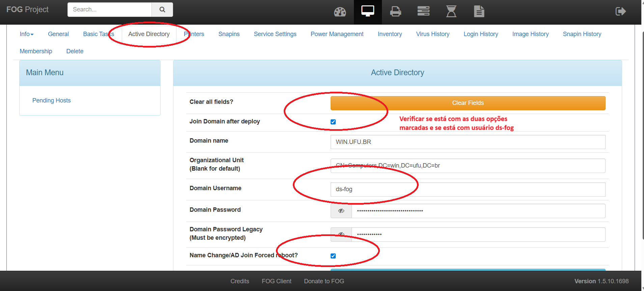Image resolution: width=644 pixels, height=291 pixels.
Task: Open the Printers icon in top bar
Action: tap(395, 12)
